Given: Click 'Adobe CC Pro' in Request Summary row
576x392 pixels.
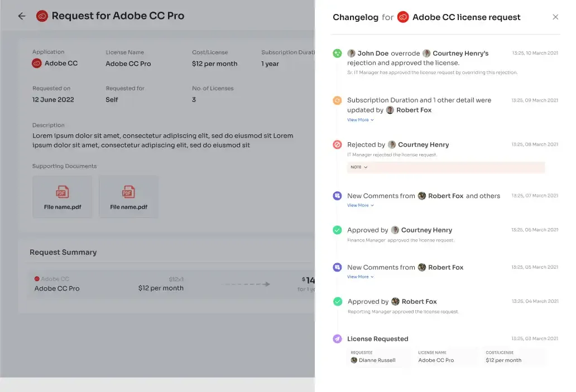Looking at the screenshot, I should 57,288.
